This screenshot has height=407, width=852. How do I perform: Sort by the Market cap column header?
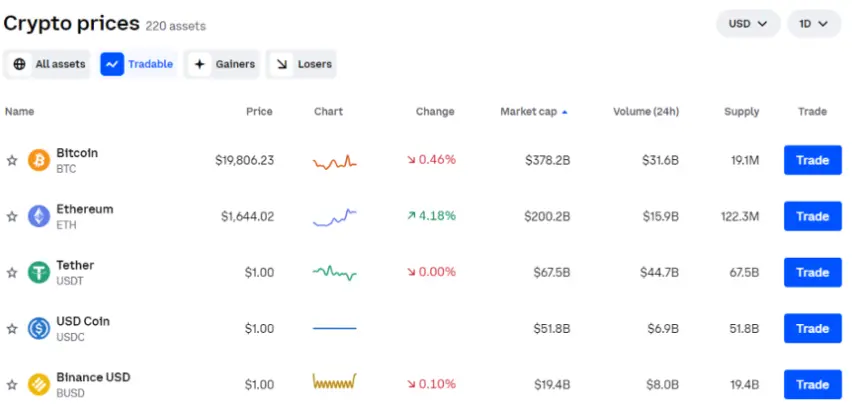pyautogui.click(x=529, y=111)
